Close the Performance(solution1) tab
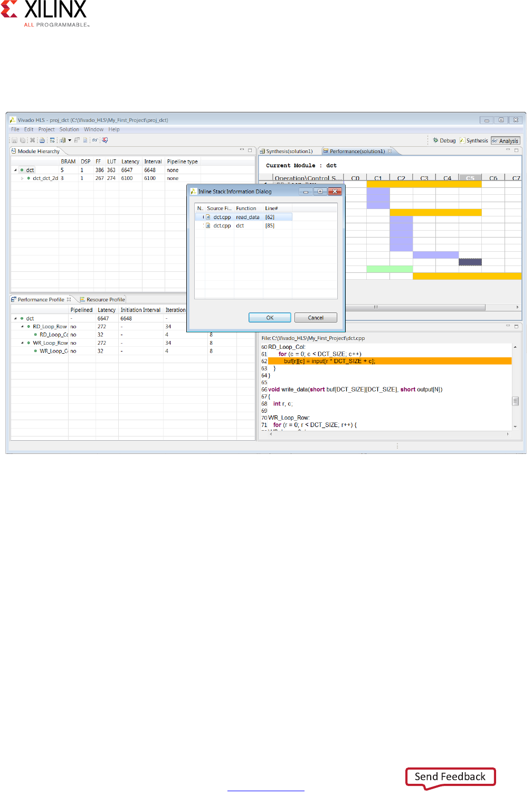Viewport: 532px width, 797px height. 390,151
